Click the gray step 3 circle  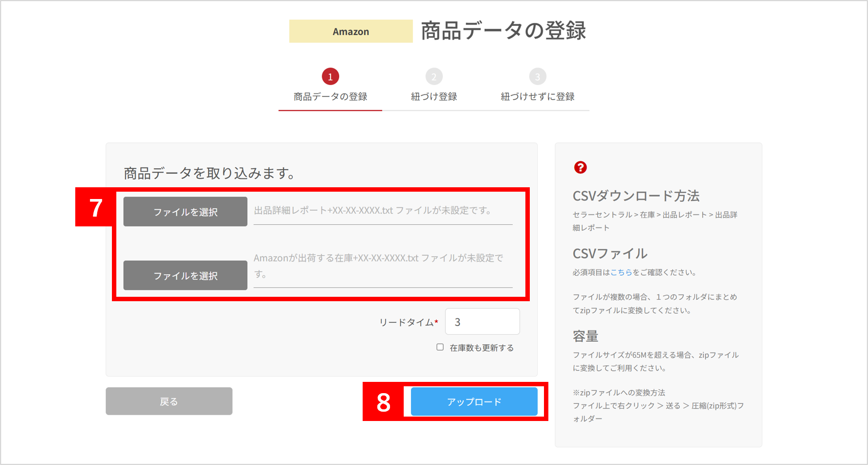coord(538,77)
